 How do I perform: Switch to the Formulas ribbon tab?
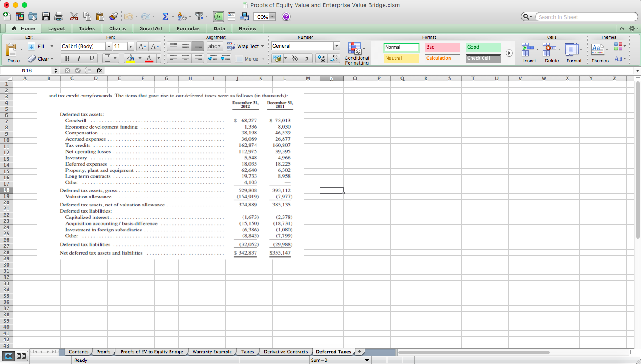click(x=188, y=28)
